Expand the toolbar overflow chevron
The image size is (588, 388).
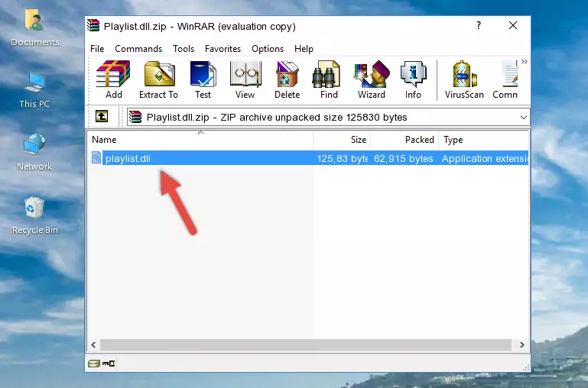pos(525,61)
